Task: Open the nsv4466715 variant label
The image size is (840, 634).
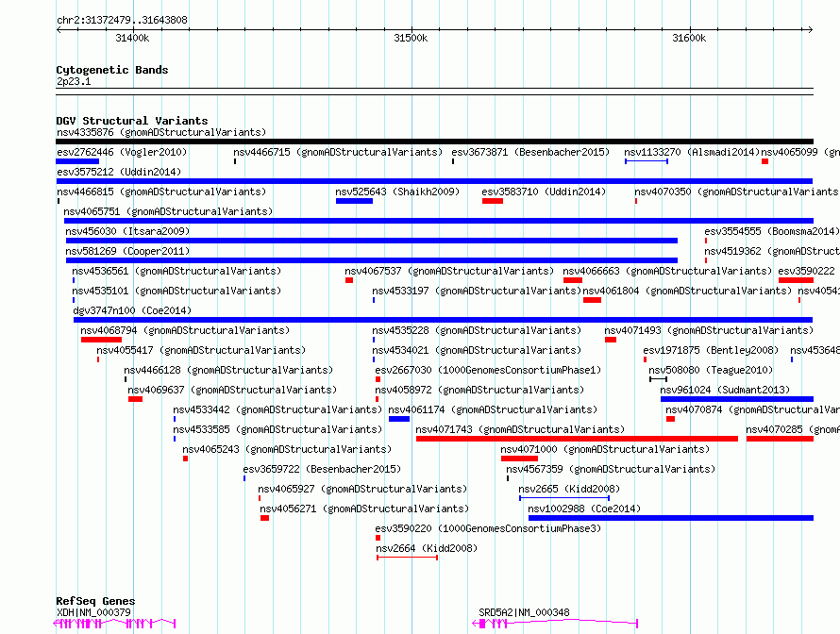Action: [338, 152]
